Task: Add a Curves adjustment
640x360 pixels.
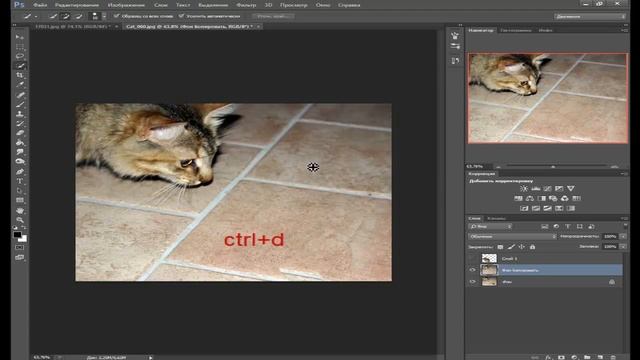Action: click(547, 189)
